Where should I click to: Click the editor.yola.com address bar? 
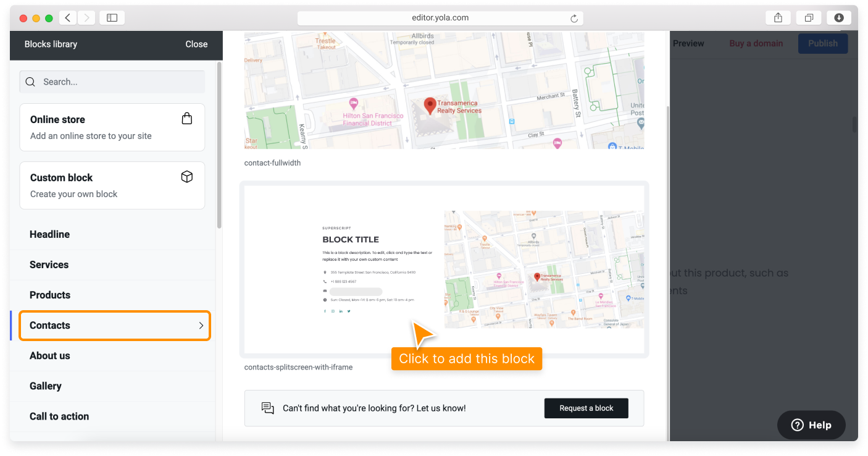440,18
